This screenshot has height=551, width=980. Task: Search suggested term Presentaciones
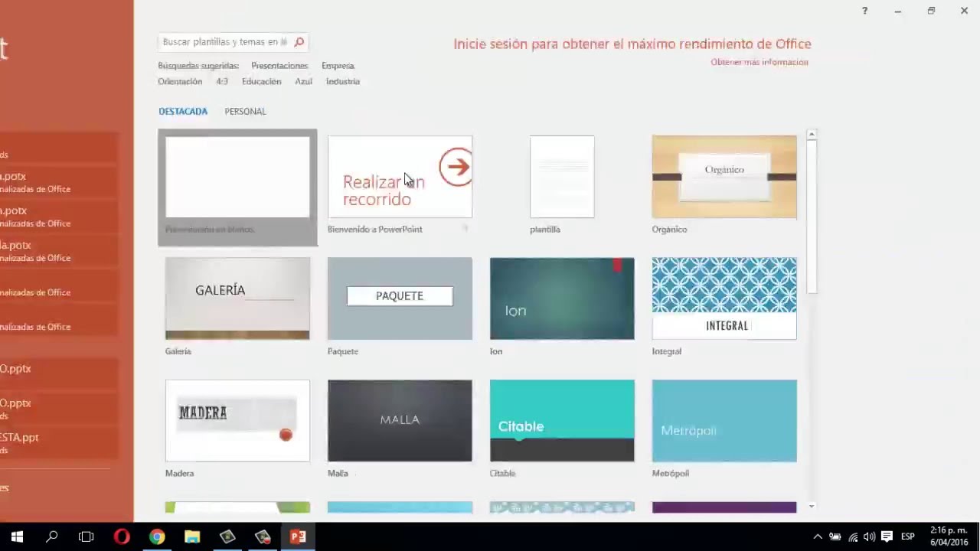point(279,66)
